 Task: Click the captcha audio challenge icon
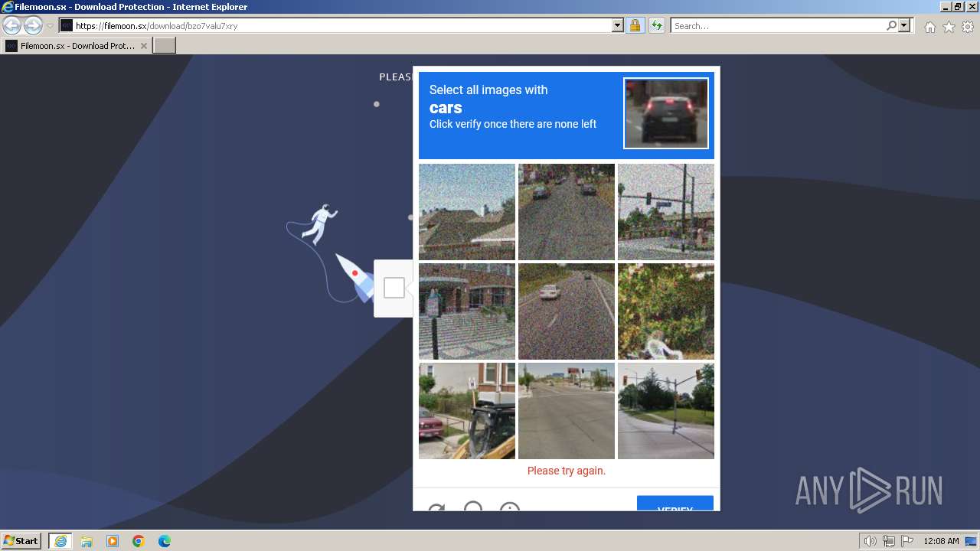coord(473,507)
